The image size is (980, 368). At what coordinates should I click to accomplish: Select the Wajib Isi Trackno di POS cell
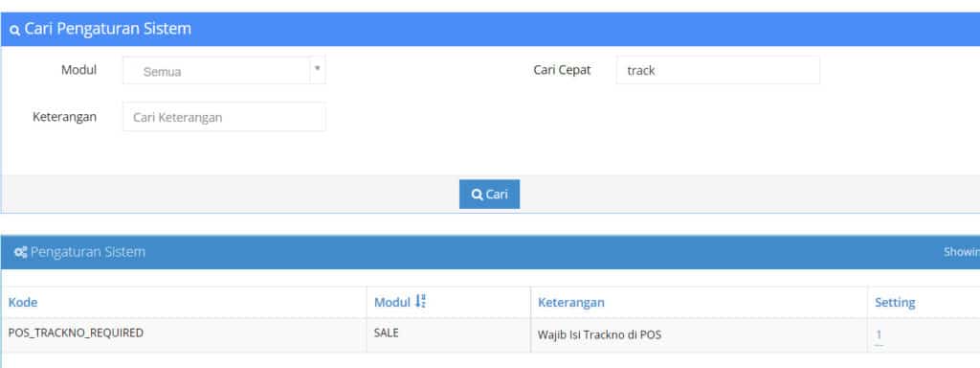pos(599,334)
